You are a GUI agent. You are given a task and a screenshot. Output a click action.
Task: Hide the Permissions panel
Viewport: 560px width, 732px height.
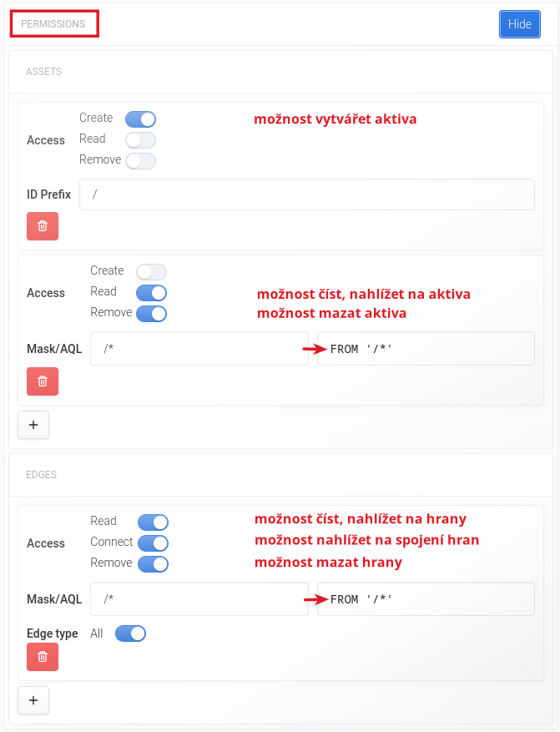pyautogui.click(x=519, y=24)
